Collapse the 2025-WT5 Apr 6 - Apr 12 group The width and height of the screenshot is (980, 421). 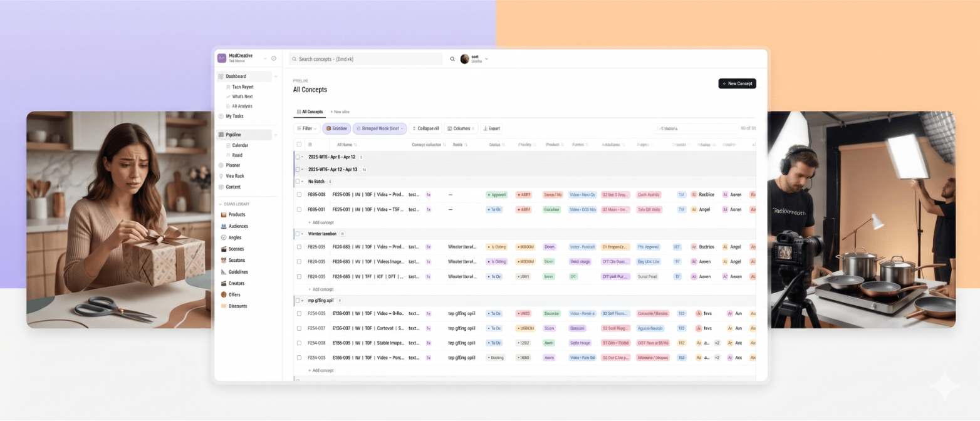click(301, 157)
